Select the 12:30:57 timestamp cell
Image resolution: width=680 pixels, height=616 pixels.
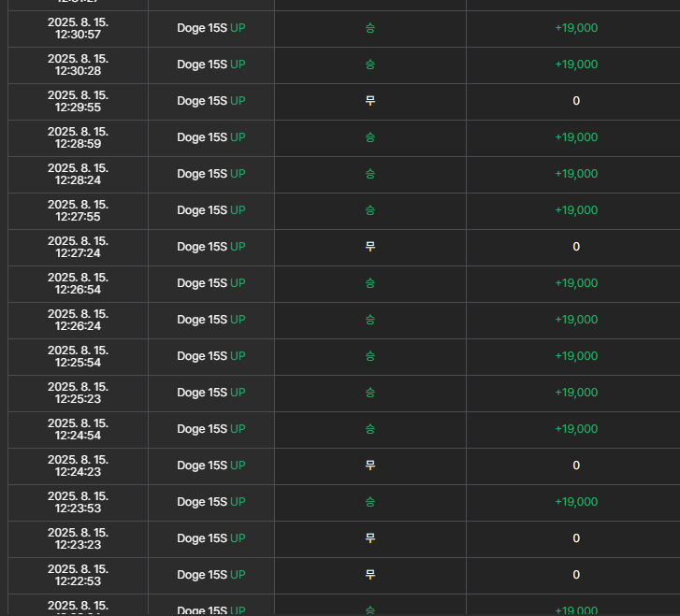coord(78,29)
